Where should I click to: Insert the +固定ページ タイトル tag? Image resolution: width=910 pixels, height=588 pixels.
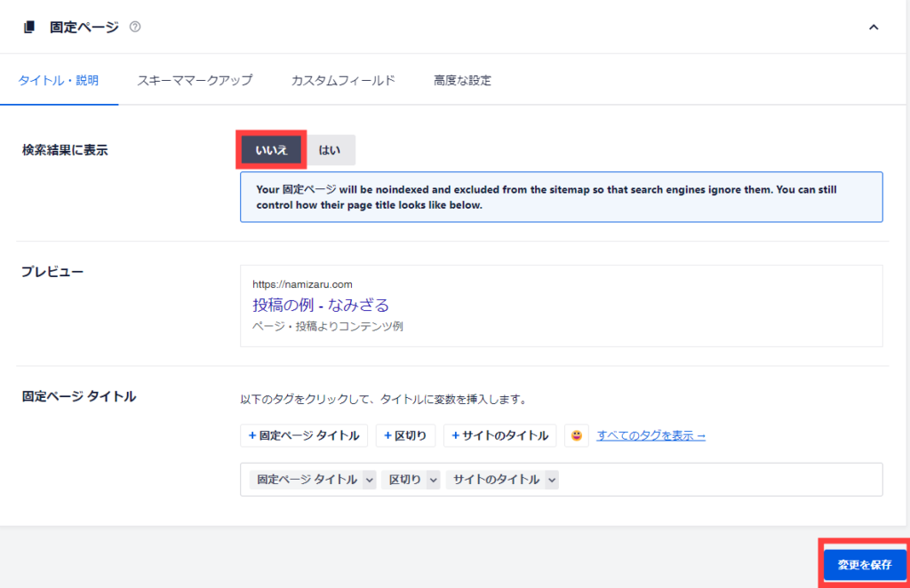click(x=304, y=435)
